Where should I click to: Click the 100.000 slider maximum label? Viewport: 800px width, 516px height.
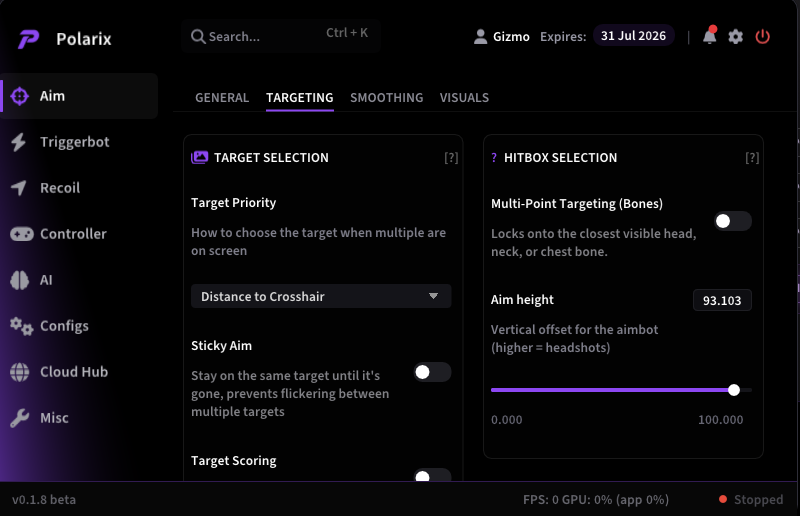[x=720, y=420]
